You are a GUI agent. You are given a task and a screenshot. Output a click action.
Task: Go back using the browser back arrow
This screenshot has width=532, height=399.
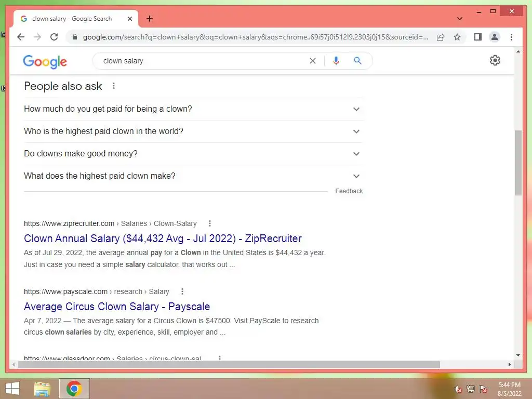tap(21, 37)
